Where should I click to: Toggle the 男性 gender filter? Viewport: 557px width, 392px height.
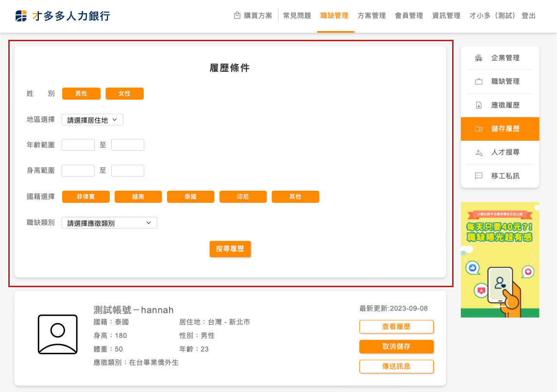(x=81, y=94)
